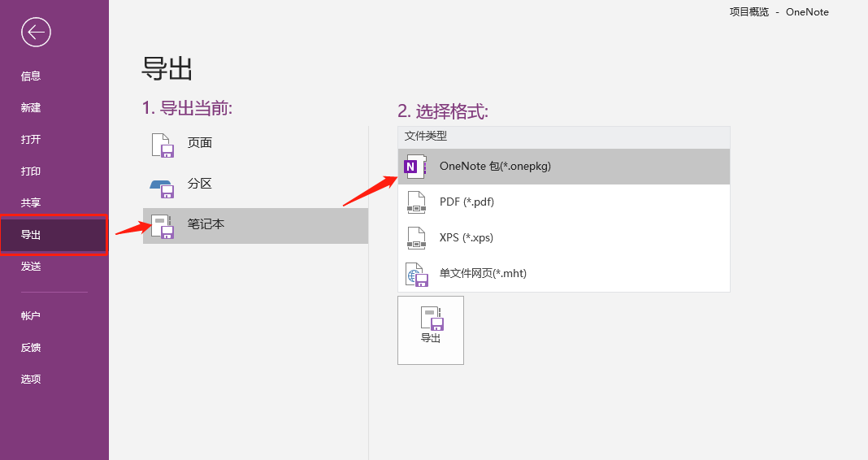Viewport: 868px width, 460px height.
Task: Choose 页面 as export scope
Action: (255, 143)
